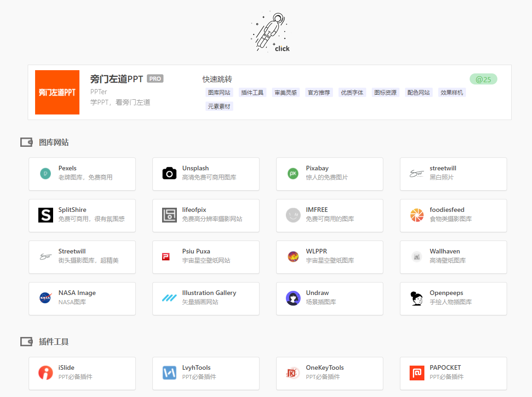Viewport: 532px width, 397px height.
Task: Click the 旁门左道PPT orange logo
Action: tap(57, 92)
